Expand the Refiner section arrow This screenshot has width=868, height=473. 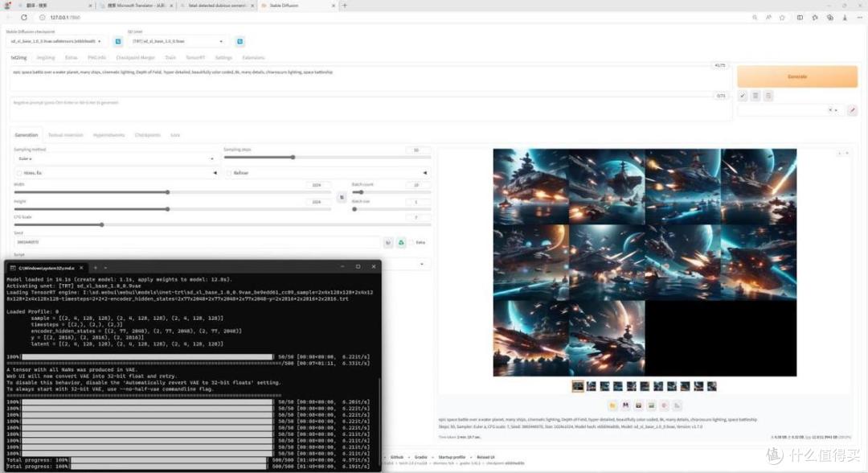[x=424, y=173]
